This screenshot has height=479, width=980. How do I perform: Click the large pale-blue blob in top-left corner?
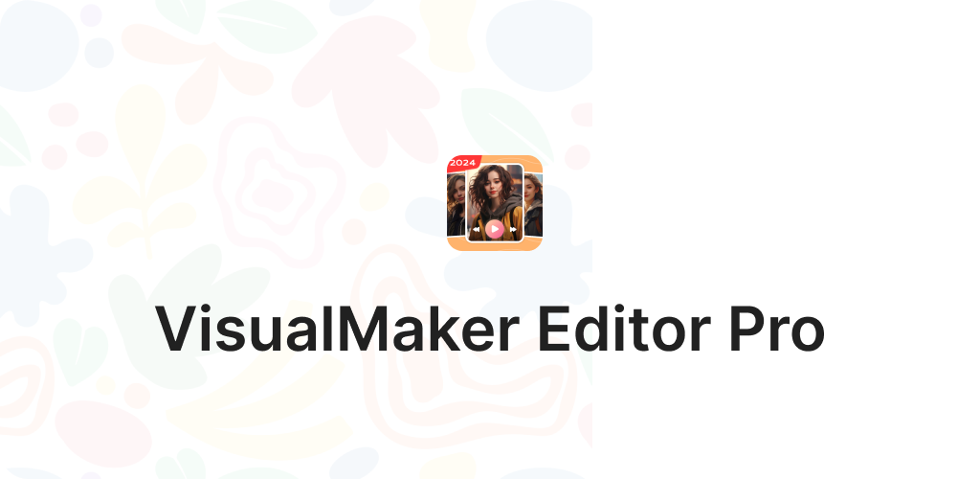(x=36, y=46)
